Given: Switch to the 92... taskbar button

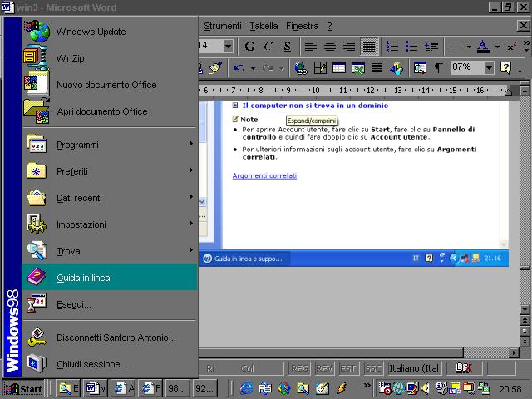Looking at the screenshot, I should 205,388.
